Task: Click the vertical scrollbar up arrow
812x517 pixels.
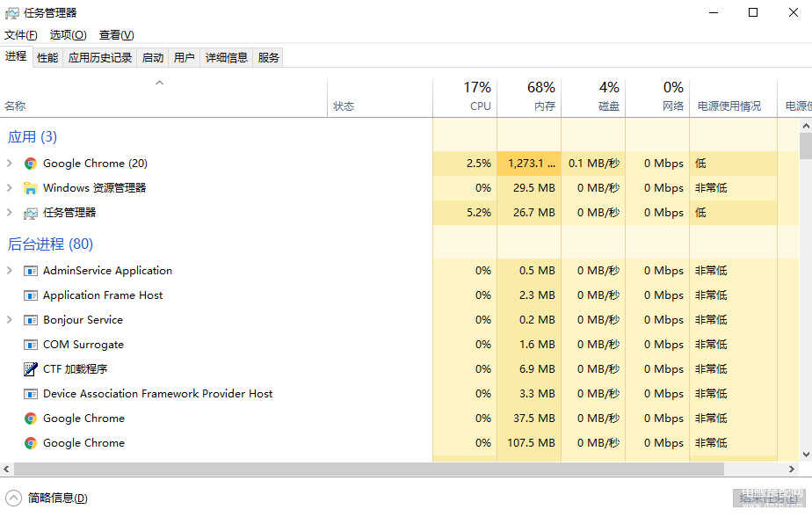Action: 805,126
